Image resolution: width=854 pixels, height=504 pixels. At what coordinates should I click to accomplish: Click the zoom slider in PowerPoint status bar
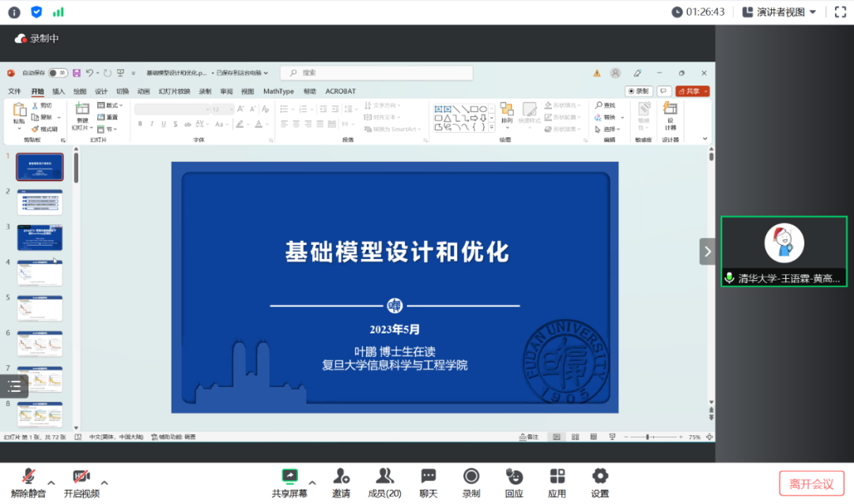click(x=654, y=437)
